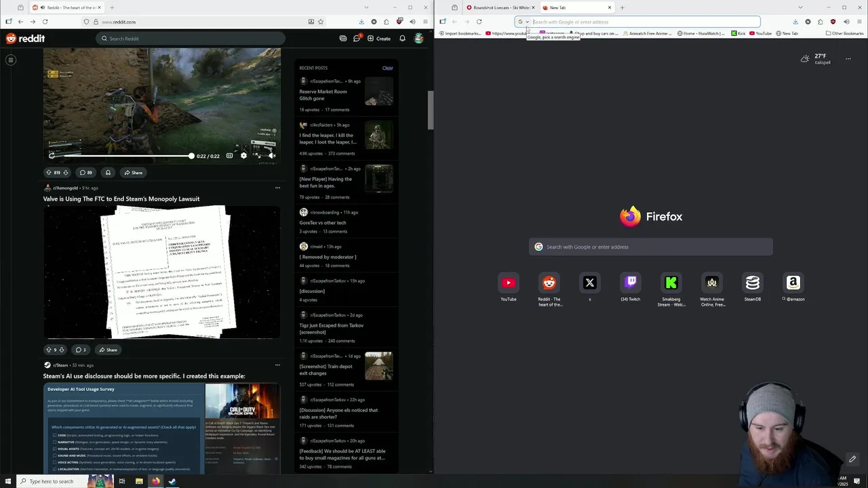Viewport: 868px width, 488px height.
Task: Replay the video with the replay icon
Action: (x=52, y=156)
